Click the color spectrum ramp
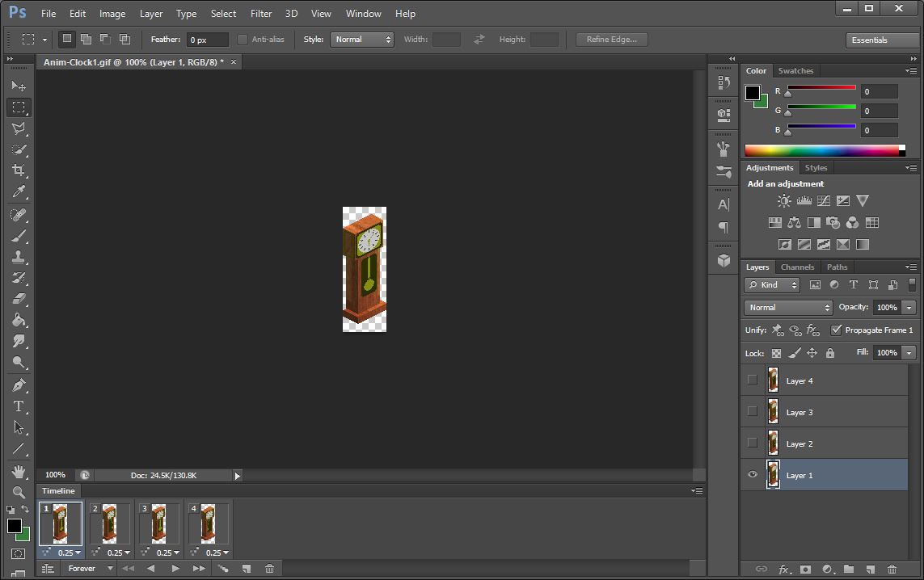The height and width of the screenshot is (580, 924). (822, 150)
